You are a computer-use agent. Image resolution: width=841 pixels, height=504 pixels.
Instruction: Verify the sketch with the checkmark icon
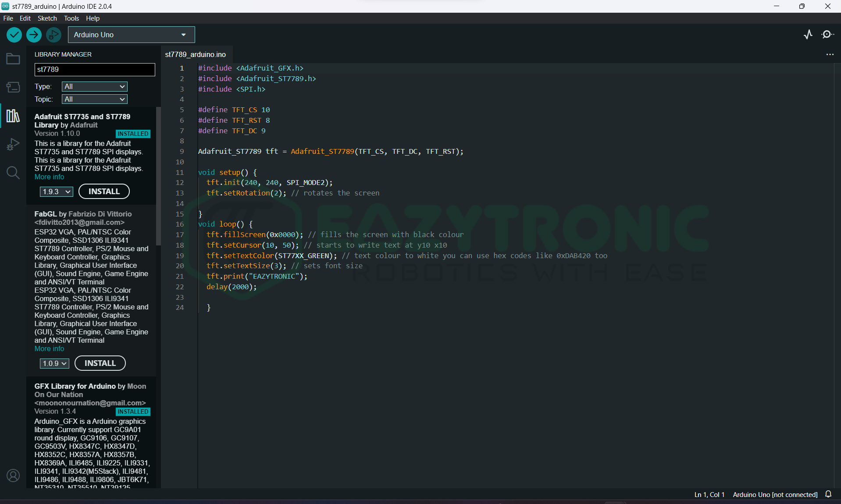14,35
